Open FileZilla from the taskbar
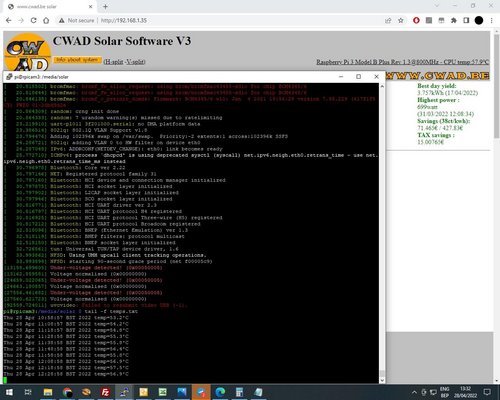Image resolution: width=500 pixels, height=400 pixels. click(x=105, y=392)
